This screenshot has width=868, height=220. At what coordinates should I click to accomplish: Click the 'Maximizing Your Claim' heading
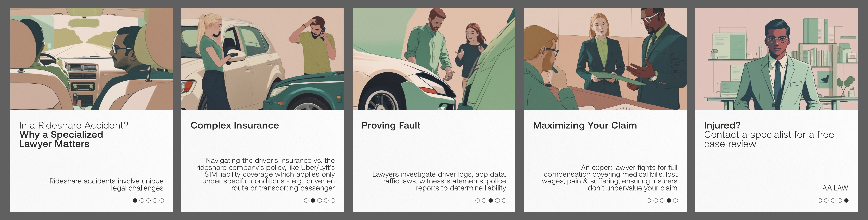coord(585,125)
